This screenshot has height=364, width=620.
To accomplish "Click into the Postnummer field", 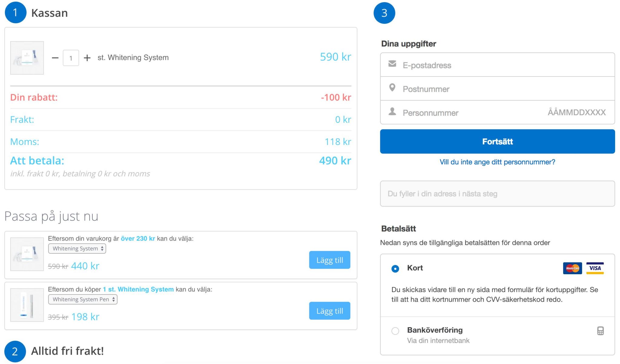I will [503, 89].
